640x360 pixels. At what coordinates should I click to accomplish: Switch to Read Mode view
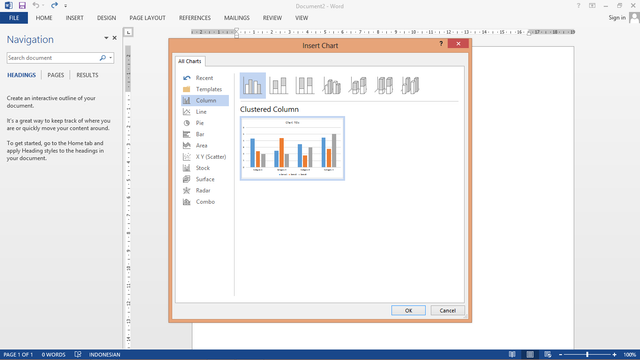512,355
